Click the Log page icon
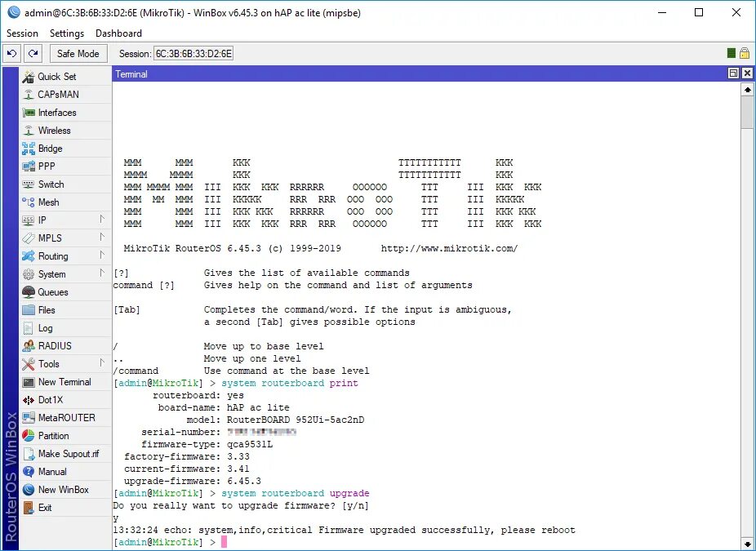Screen dimensions: 756x551 pos(29,328)
